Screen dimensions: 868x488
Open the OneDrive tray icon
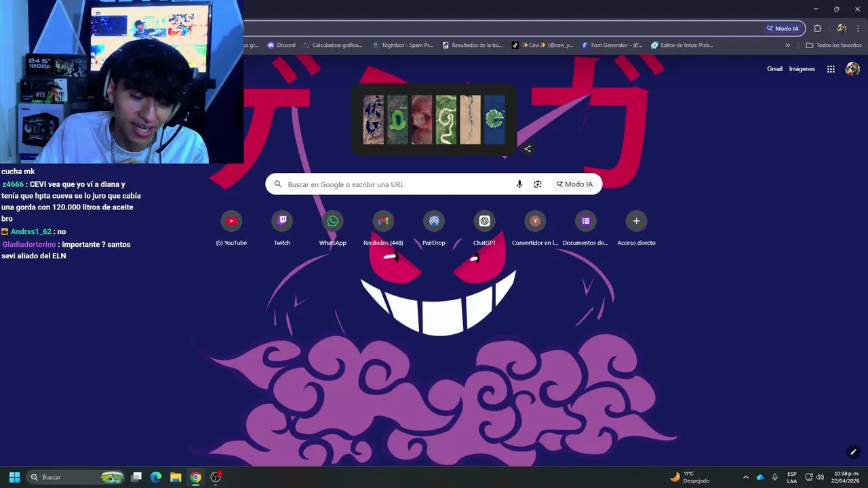point(760,477)
